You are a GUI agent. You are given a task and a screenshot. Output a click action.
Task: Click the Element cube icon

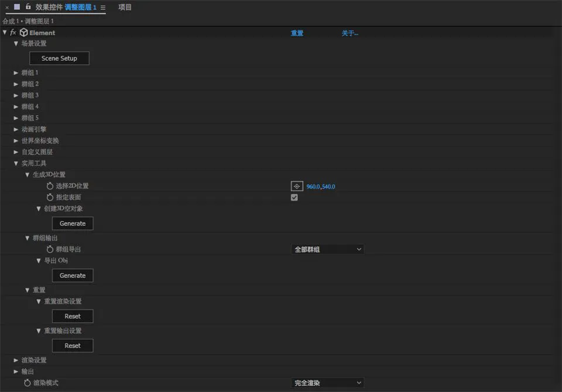coord(23,33)
